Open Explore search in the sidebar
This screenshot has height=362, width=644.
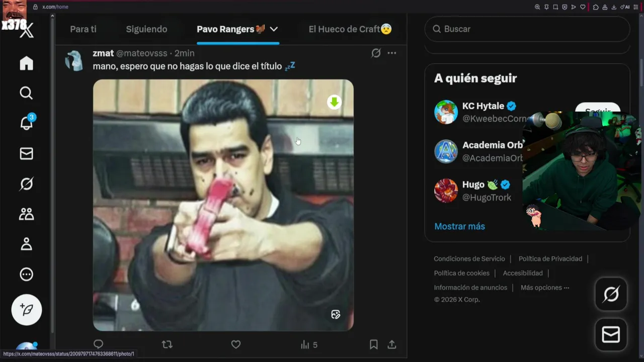[x=26, y=93]
